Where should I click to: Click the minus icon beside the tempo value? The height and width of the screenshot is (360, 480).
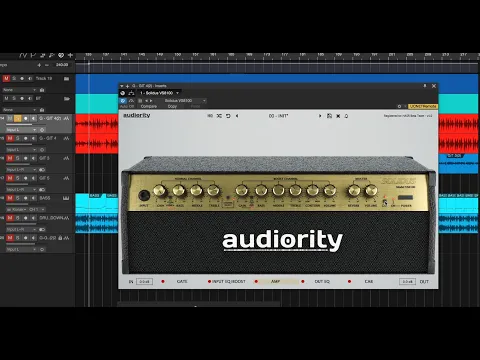47,65
